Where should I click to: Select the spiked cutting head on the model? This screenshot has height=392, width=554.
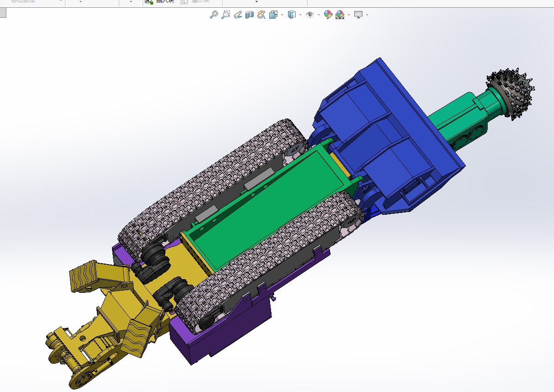coord(511,94)
